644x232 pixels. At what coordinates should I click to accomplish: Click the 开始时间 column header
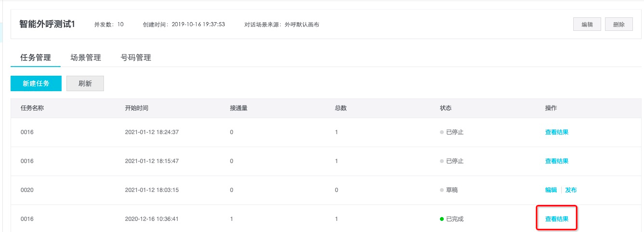coord(137,108)
